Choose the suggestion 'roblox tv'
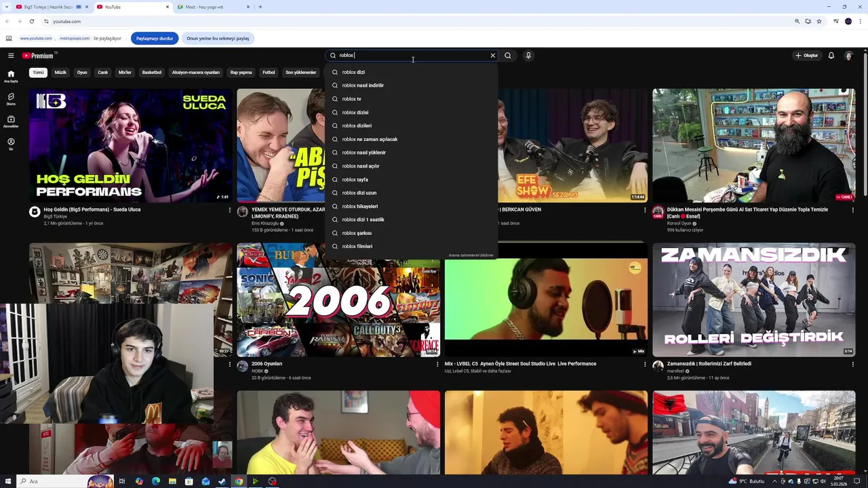 click(411, 99)
